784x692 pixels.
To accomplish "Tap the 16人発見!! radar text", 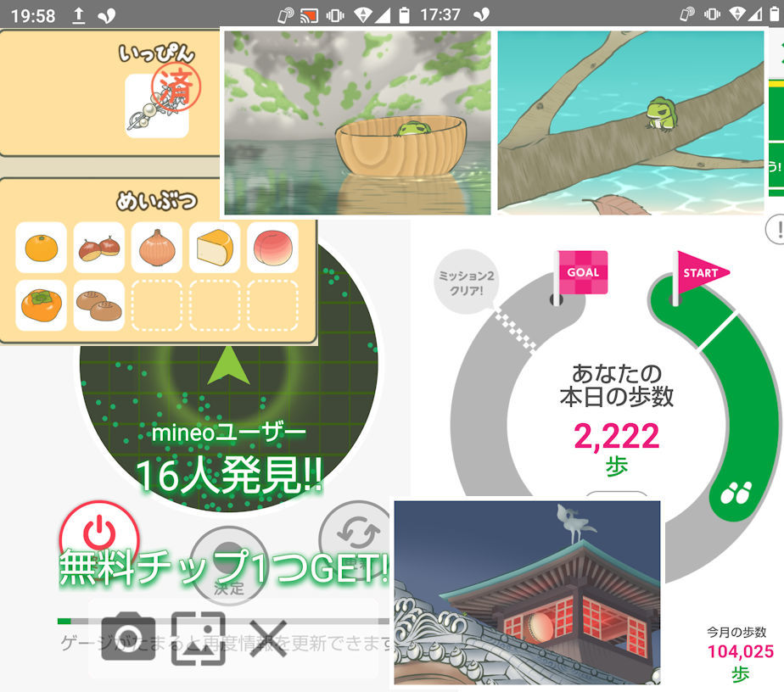I will pos(229,476).
